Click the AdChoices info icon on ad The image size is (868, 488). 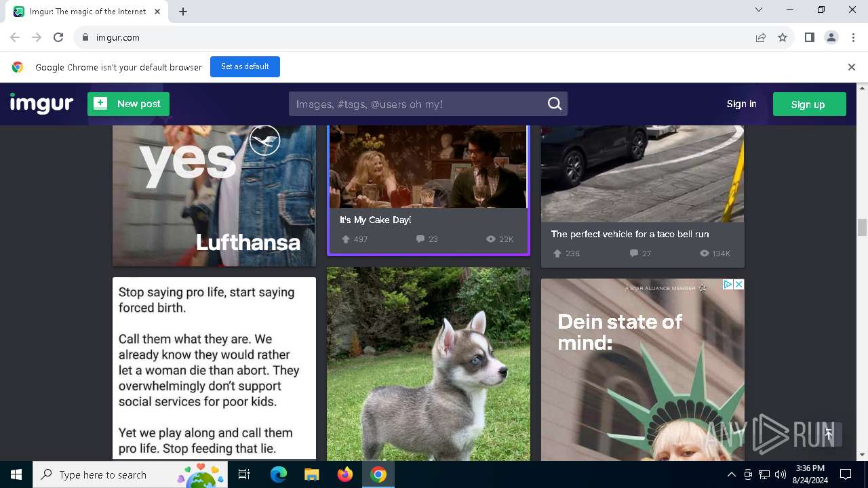tap(728, 285)
